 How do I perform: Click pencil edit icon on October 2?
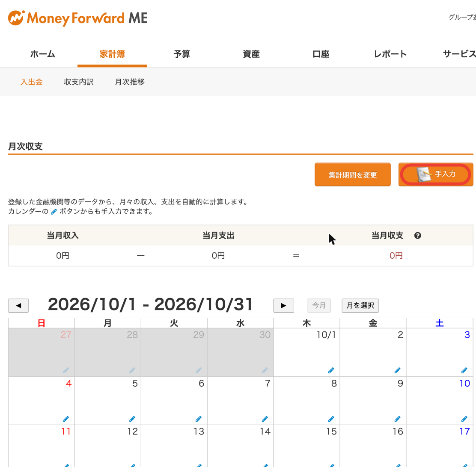click(397, 370)
